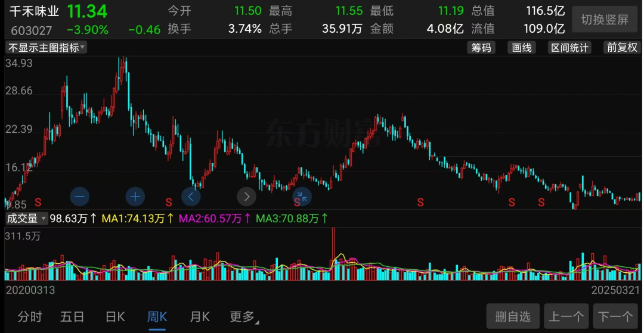Click the collapse arrows icon on chart
Image resolution: width=644 pixels, height=333 pixels.
point(302,196)
